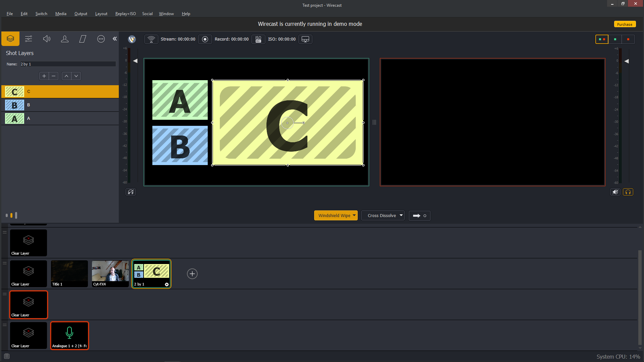Select layer B in the preview canvas

point(180,145)
